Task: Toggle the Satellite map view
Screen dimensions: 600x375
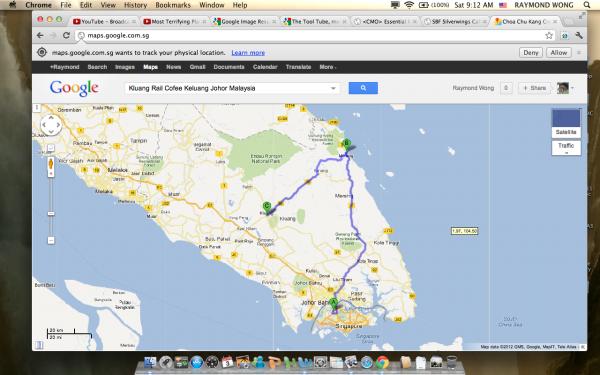Action: [x=566, y=124]
